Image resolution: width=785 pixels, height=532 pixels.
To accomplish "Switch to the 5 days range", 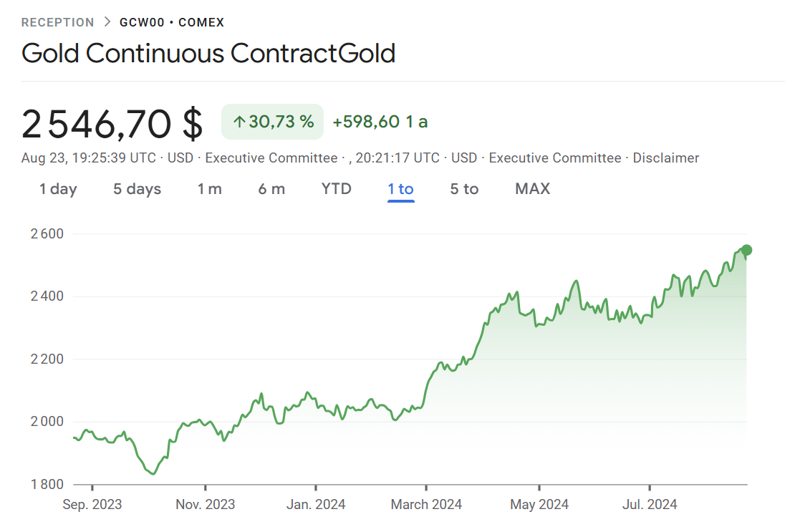I will [137, 189].
